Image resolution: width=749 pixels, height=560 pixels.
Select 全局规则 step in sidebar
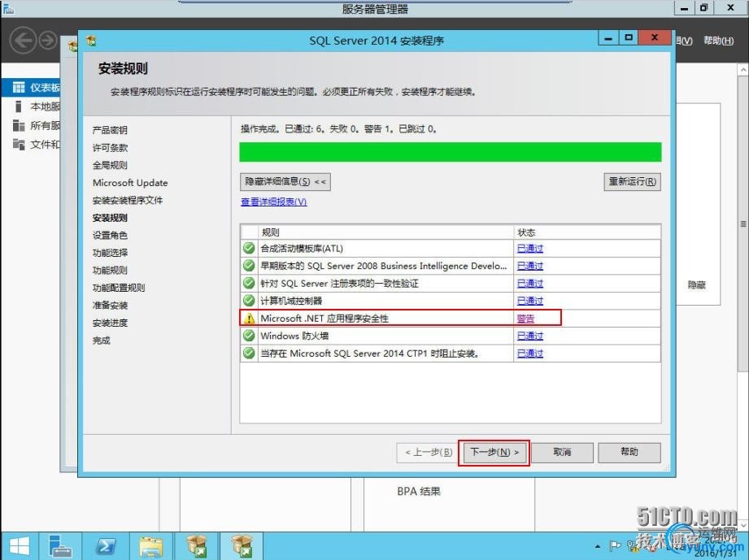(110, 165)
